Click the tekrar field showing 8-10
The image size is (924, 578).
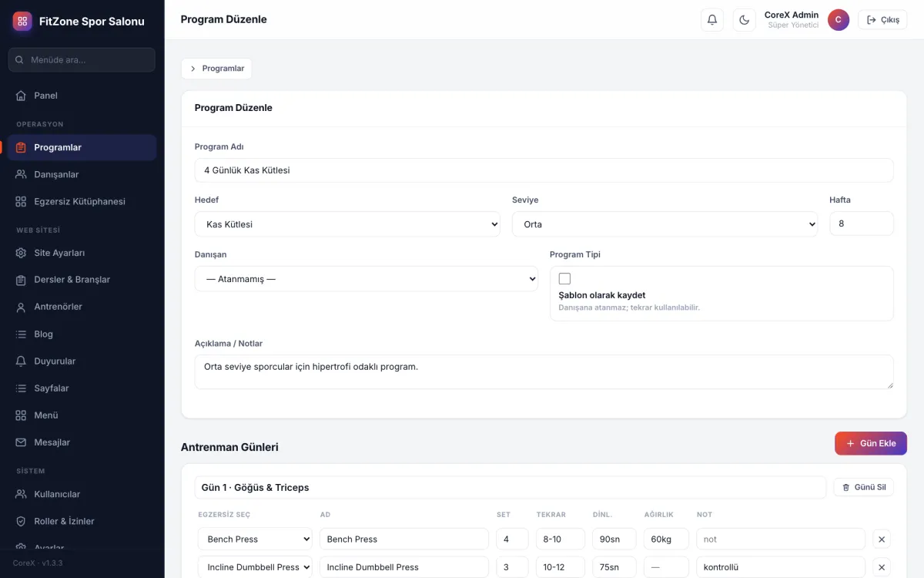(561, 539)
